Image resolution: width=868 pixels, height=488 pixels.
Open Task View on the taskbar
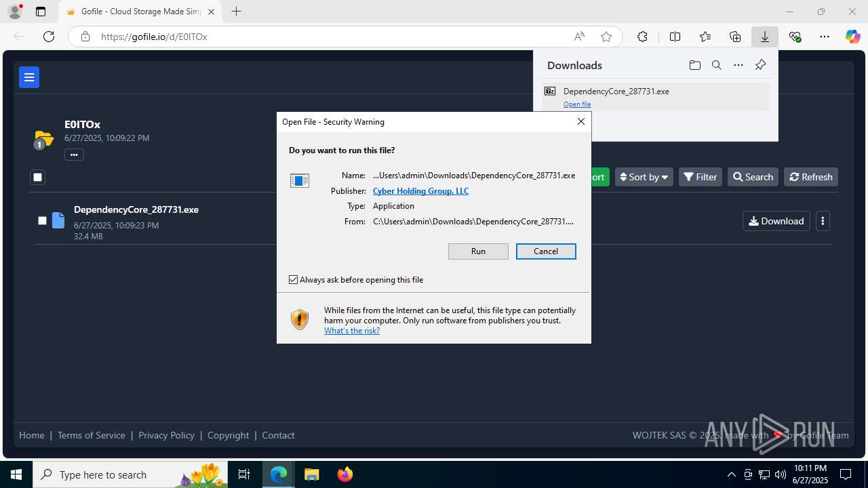[x=245, y=474]
